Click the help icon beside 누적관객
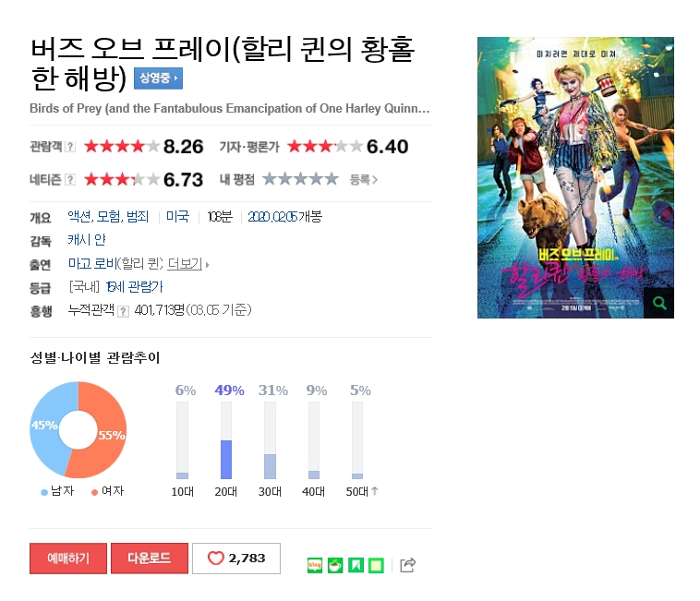Image resolution: width=700 pixels, height=601 pixels. (x=123, y=311)
